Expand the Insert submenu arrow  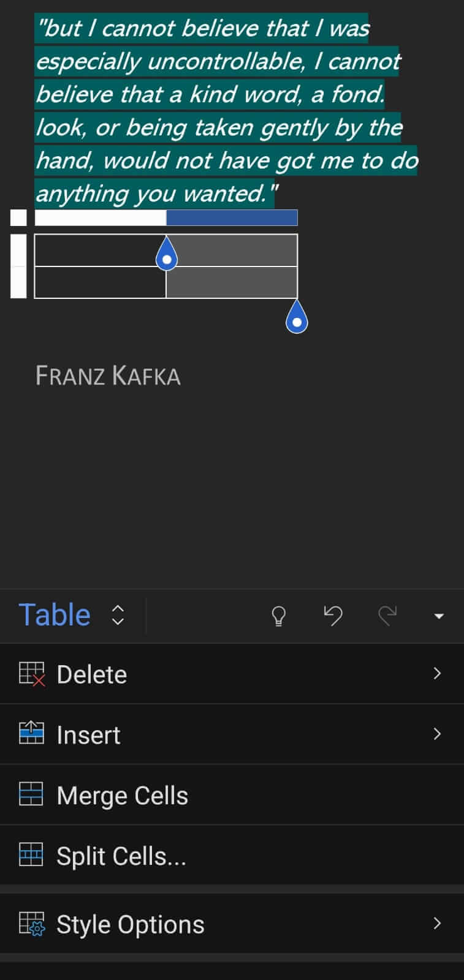(x=437, y=734)
